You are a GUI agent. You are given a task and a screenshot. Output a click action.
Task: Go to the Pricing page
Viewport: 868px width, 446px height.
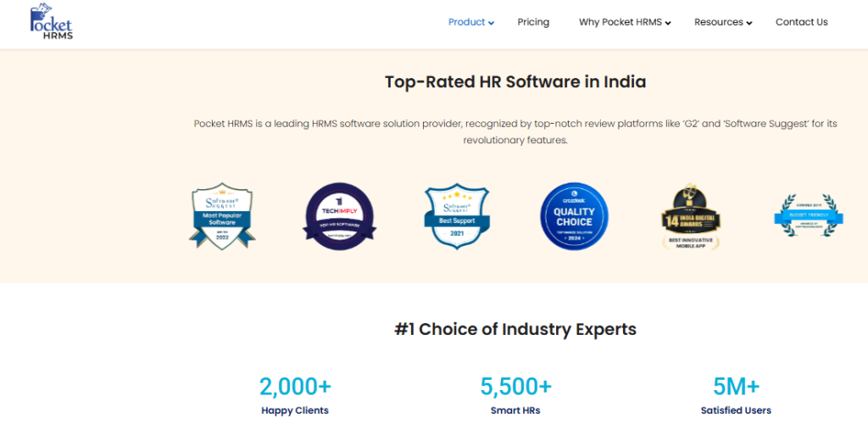(x=533, y=22)
